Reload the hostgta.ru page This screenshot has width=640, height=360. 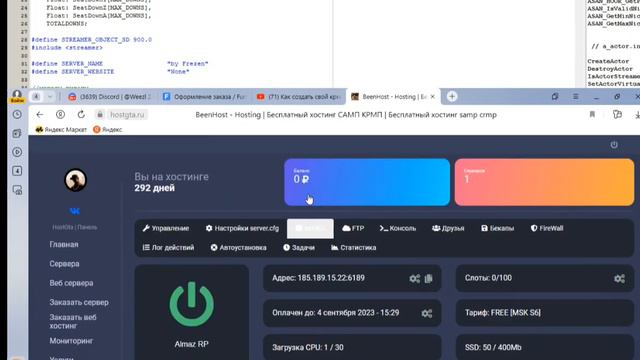point(81,115)
